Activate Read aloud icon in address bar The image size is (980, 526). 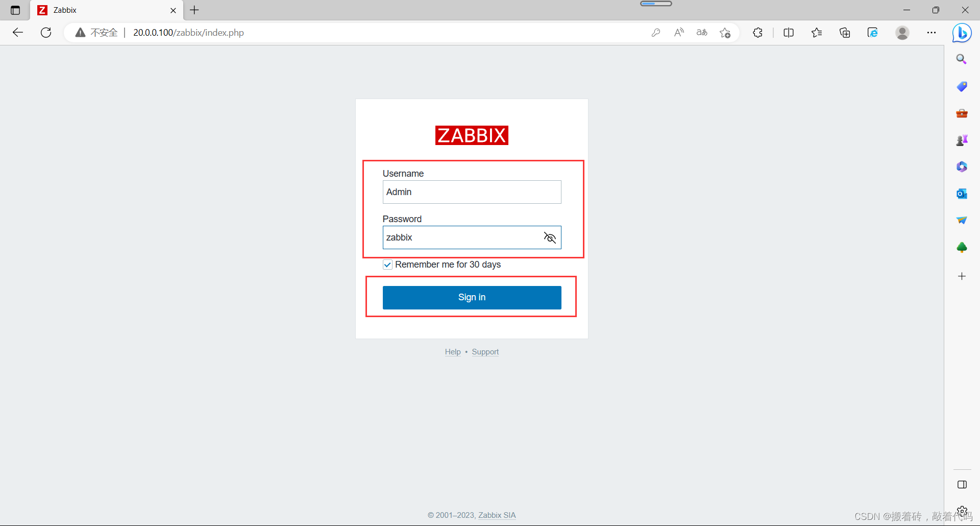(679, 33)
